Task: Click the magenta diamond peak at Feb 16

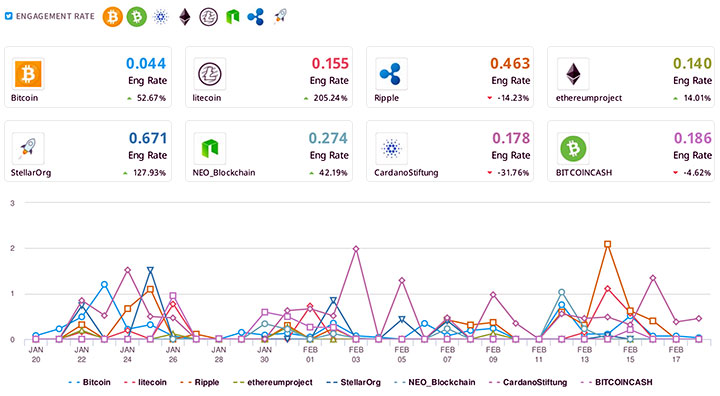Action: coord(652,278)
